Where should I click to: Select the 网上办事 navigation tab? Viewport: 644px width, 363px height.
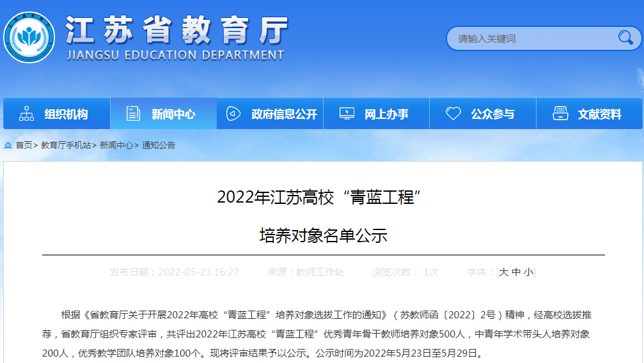[386, 114]
